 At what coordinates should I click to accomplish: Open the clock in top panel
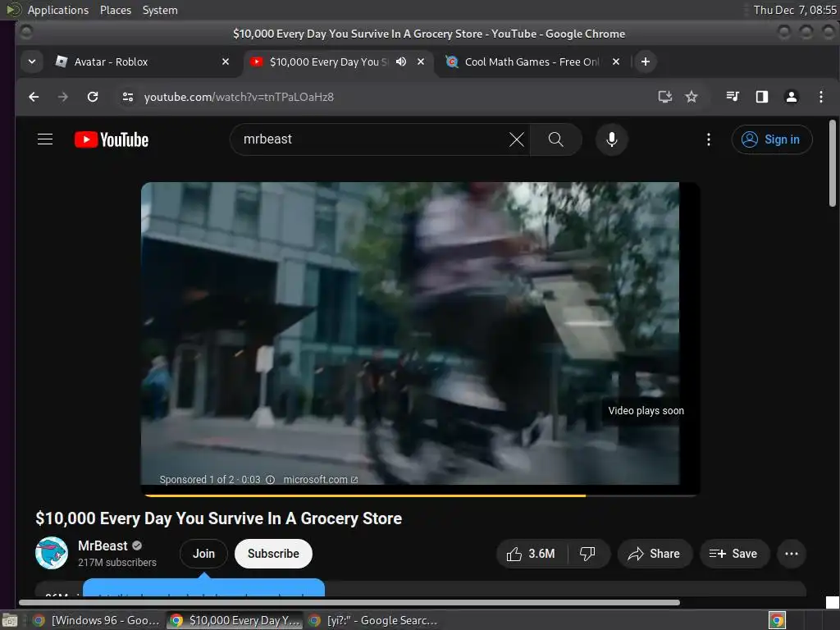tap(794, 10)
